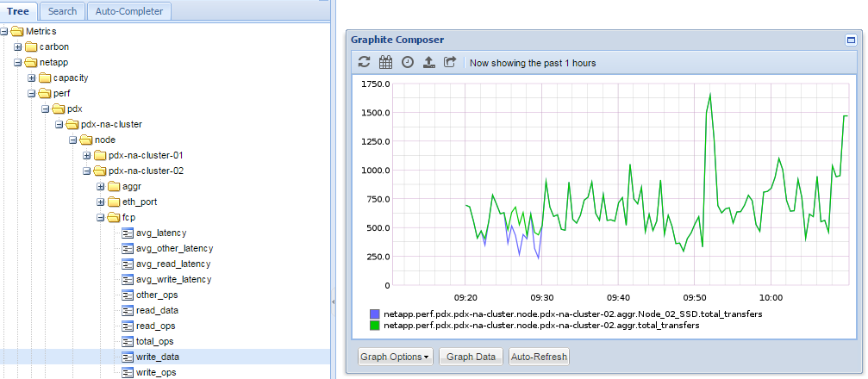The image size is (868, 379).
Task: Select the write_data metric in tree
Action: pyautogui.click(x=157, y=357)
